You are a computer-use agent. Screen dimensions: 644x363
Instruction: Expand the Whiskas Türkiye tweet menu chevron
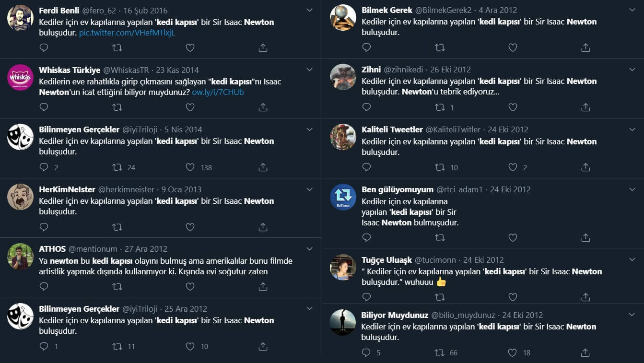pos(309,70)
